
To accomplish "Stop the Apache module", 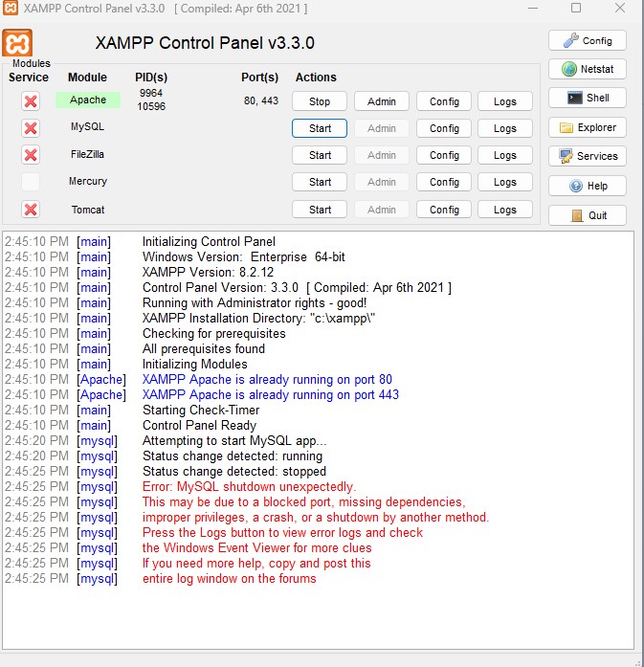I will (x=320, y=101).
